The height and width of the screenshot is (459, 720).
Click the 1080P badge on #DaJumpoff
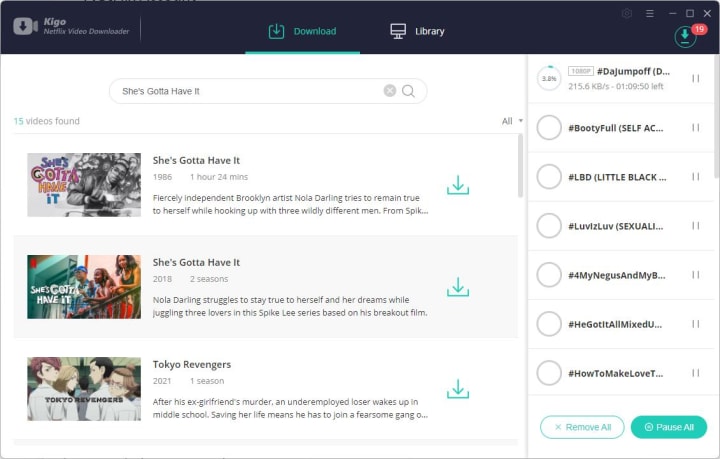click(580, 71)
